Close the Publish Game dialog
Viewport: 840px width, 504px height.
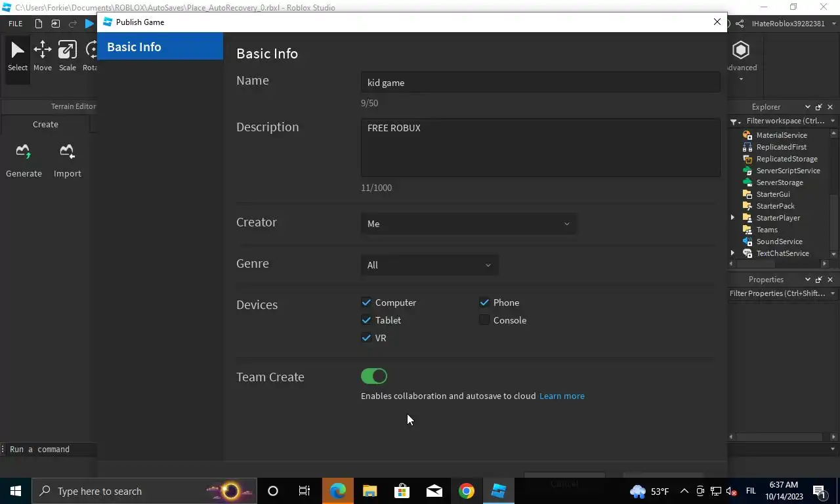click(717, 22)
